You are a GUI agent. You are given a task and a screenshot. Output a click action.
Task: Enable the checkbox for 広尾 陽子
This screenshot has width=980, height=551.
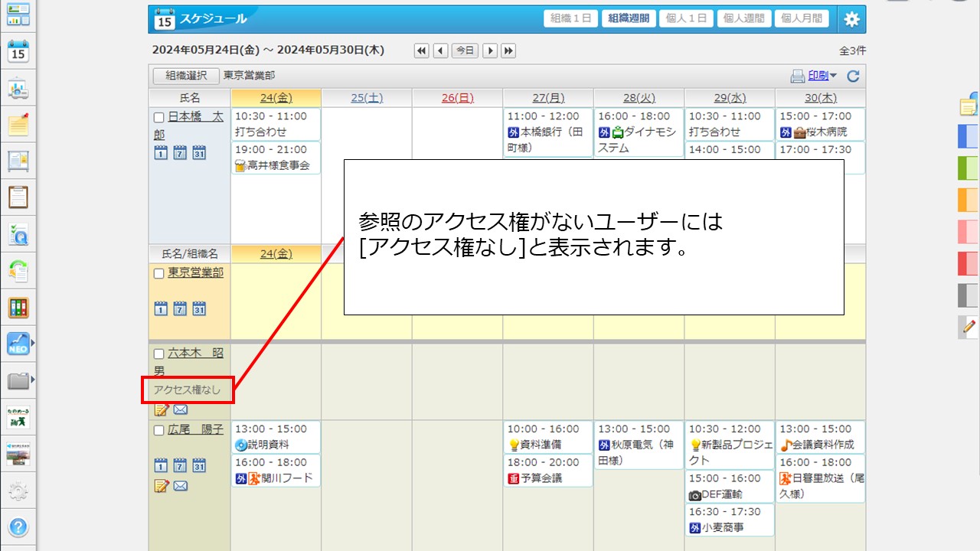point(158,429)
